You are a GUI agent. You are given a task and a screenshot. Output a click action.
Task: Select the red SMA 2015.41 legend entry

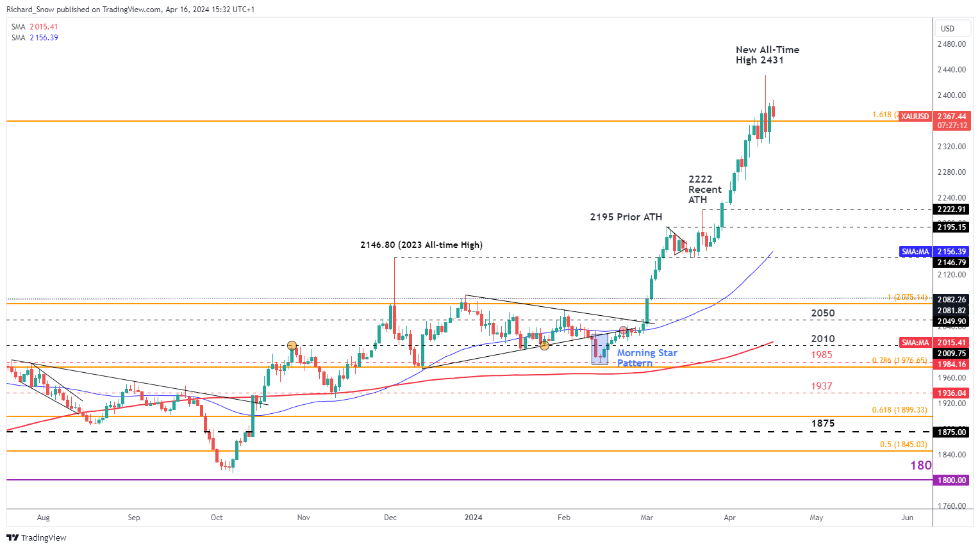point(35,27)
